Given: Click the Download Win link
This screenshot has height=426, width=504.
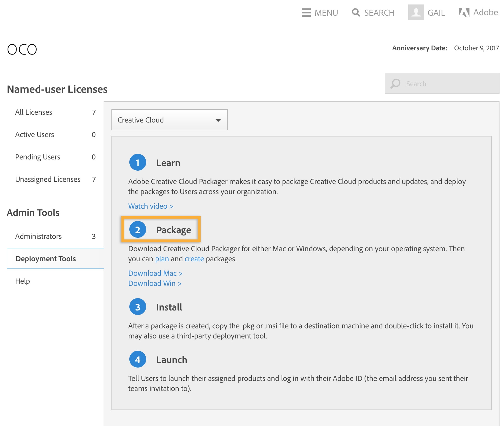Looking at the screenshot, I should (x=155, y=283).
